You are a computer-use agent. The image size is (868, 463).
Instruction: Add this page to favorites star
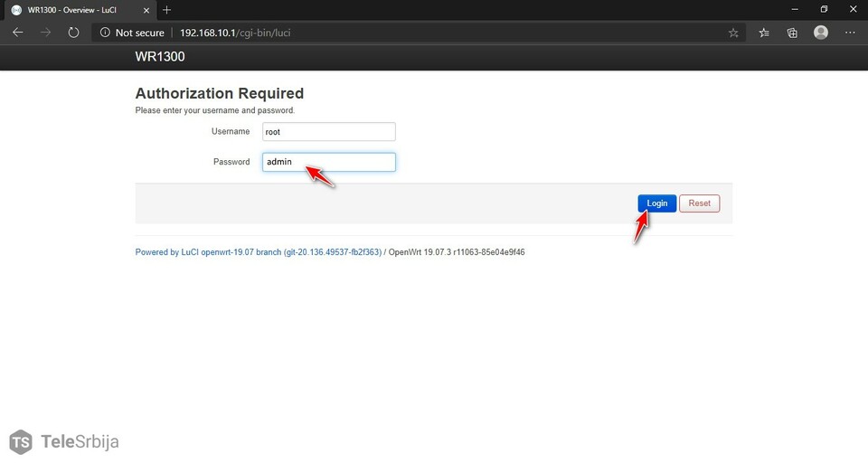click(x=733, y=33)
